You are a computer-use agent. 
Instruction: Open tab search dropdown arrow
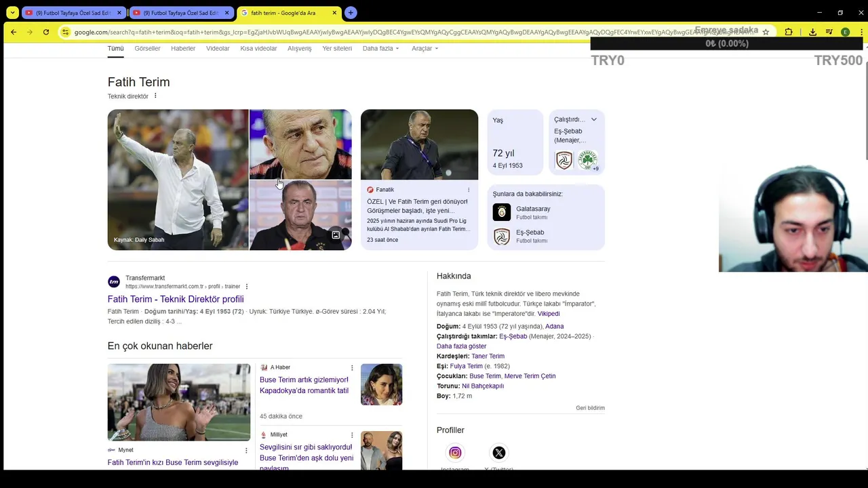click(x=12, y=12)
